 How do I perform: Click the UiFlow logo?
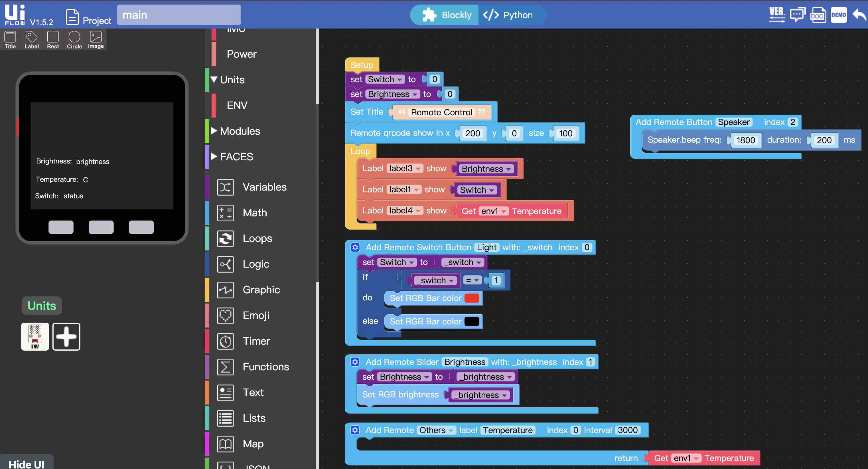click(x=15, y=15)
